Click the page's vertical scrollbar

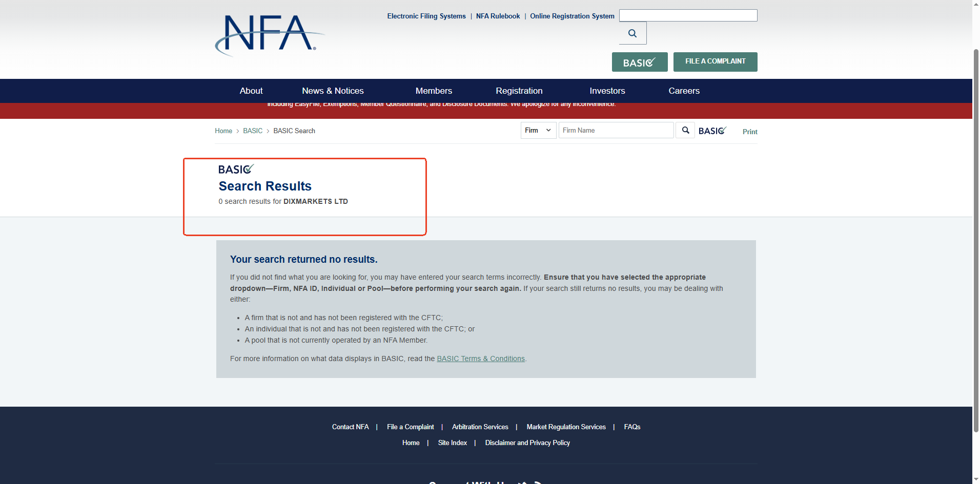tap(976, 241)
